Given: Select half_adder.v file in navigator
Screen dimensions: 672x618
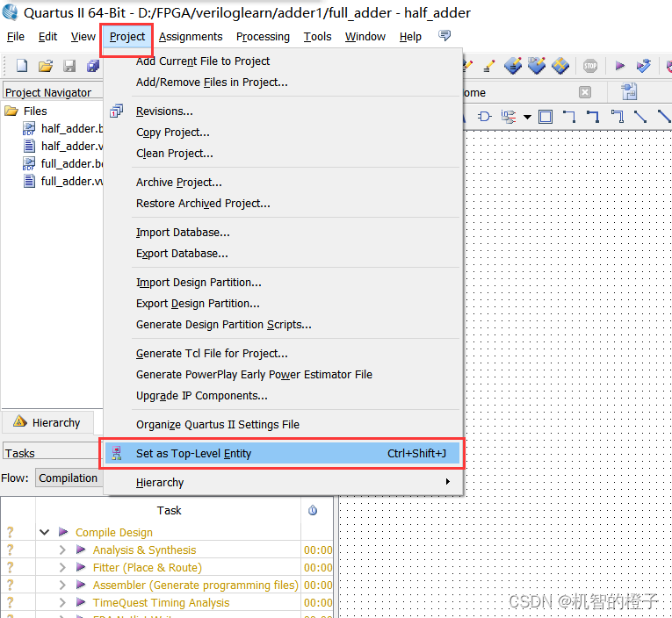Looking at the screenshot, I should (x=64, y=146).
